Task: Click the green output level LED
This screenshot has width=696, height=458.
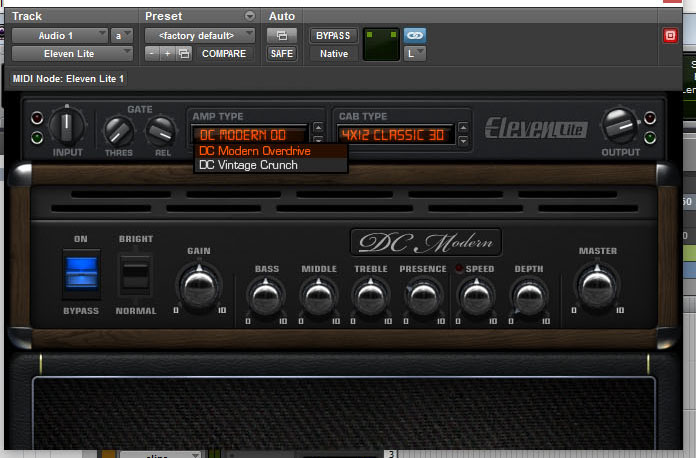Action: (650, 138)
